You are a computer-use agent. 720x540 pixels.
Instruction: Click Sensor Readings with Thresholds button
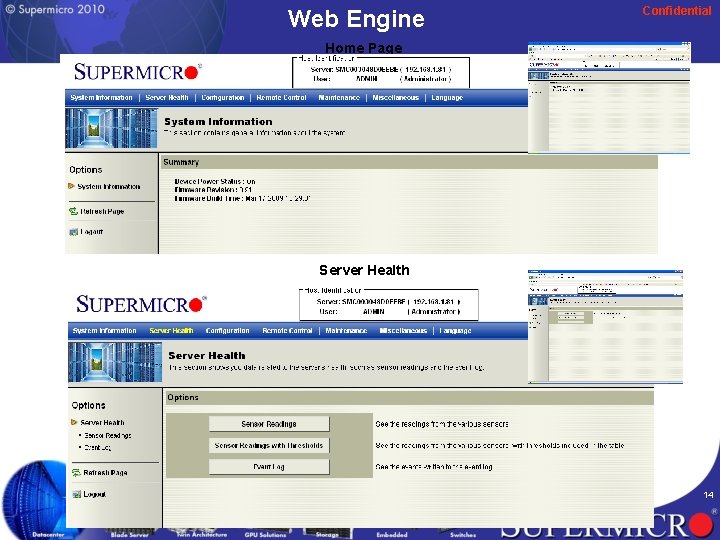[269, 445]
